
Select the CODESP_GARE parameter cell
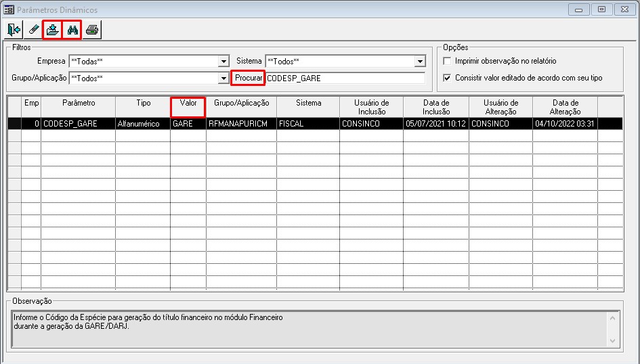pos(79,124)
